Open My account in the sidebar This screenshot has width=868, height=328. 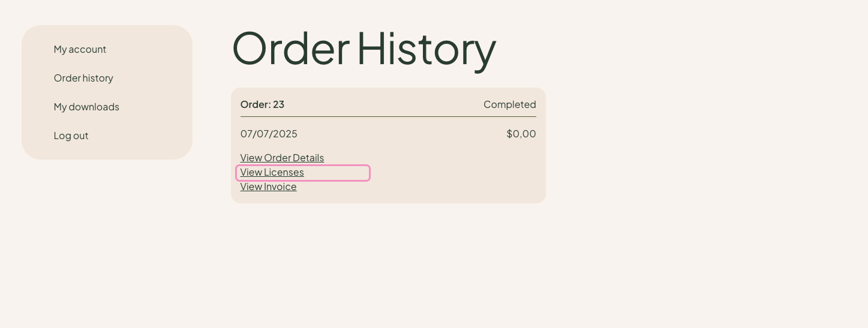80,49
